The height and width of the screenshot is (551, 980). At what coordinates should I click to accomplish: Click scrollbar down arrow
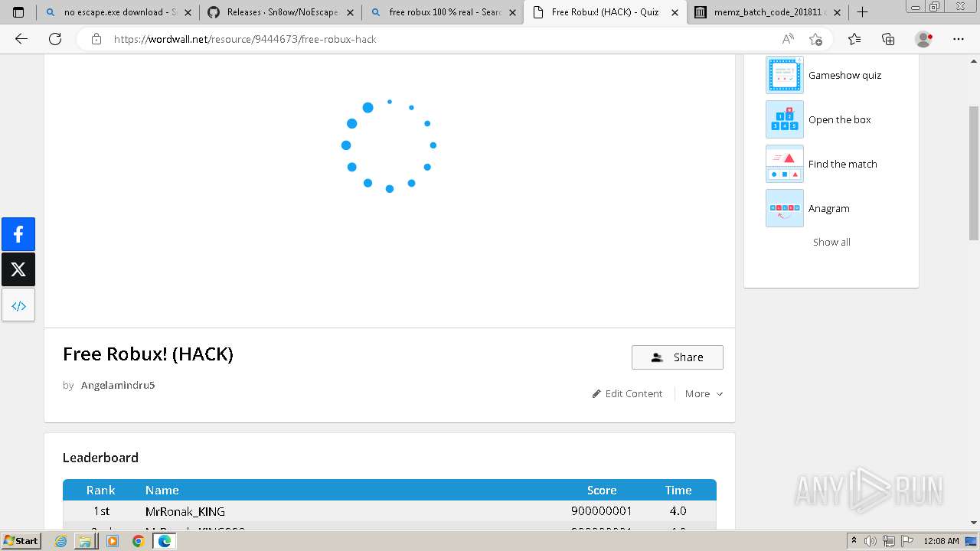[x=974, y=523]
